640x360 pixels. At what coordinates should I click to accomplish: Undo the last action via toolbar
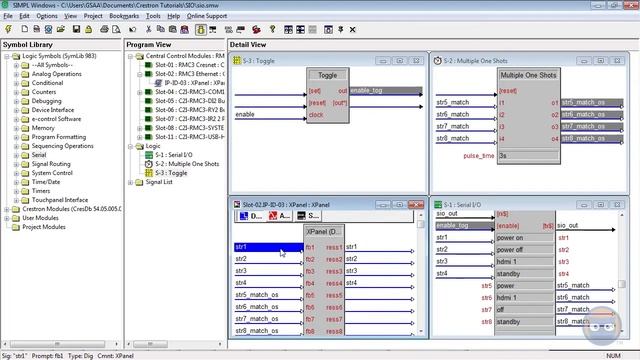(132, 29)
